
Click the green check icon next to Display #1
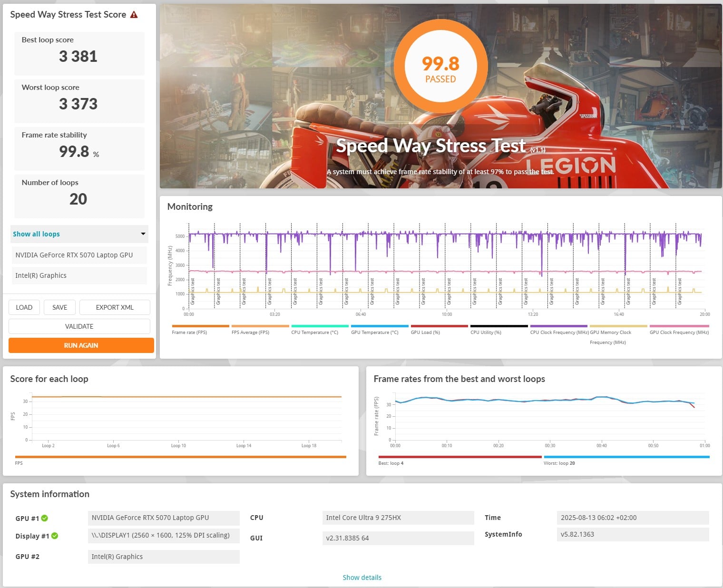(x=55, y=536)
